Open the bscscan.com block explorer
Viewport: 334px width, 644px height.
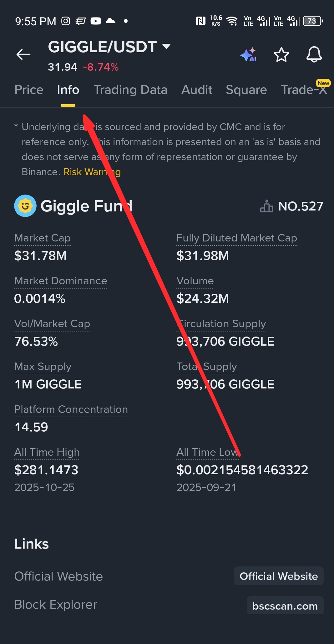coord(285,606)
